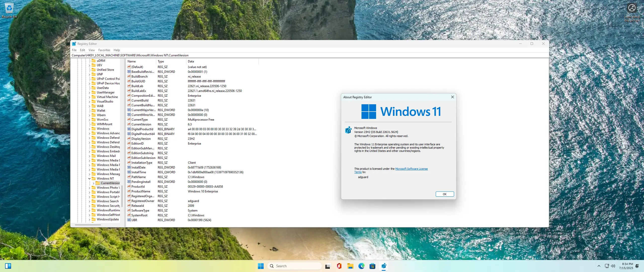
Task: Expand the WindowsUpdate tree node
Action: (89, 219)
